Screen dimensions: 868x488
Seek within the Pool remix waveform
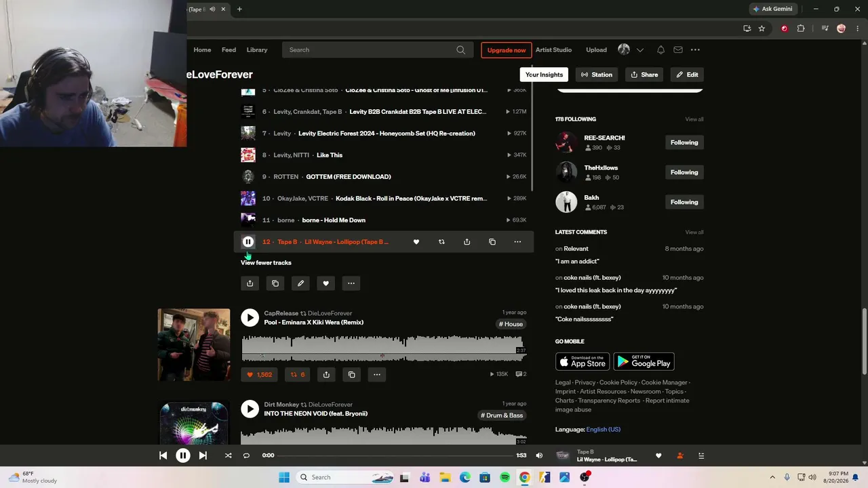coord(384,348)
